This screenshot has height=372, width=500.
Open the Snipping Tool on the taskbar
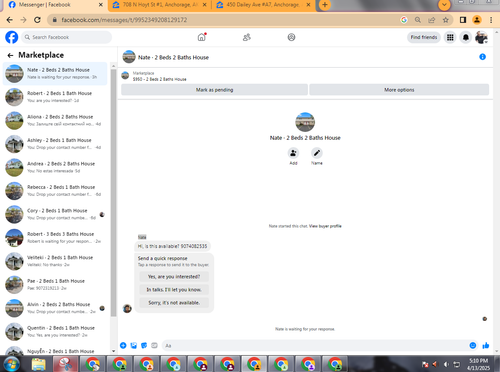65,364
